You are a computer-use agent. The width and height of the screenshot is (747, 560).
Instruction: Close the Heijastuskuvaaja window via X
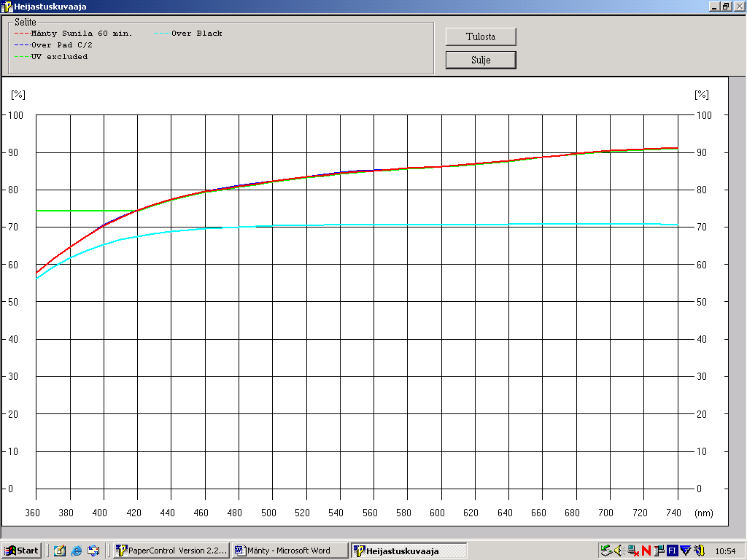point(738,7)
